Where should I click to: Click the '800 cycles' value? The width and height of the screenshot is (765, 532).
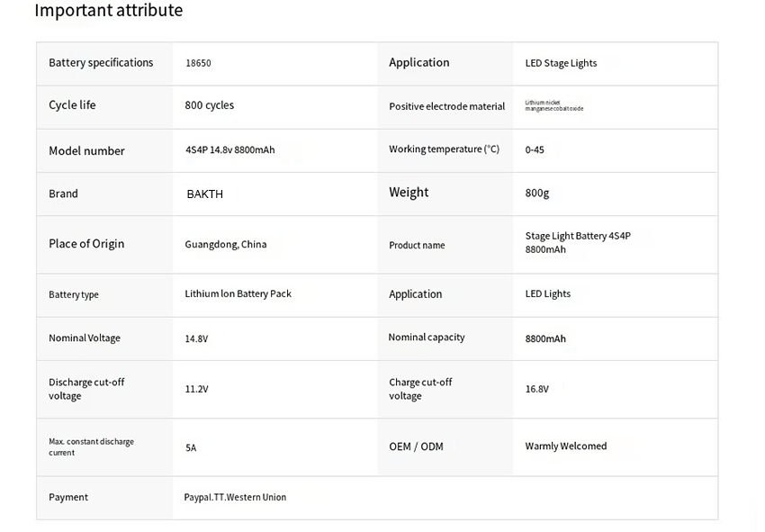[209, 105]
